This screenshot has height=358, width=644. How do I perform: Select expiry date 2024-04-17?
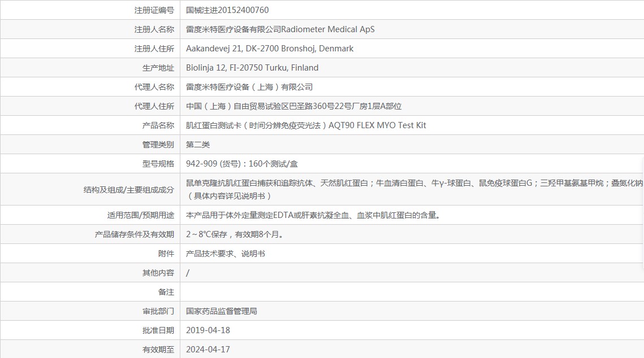tap(208, 350)
